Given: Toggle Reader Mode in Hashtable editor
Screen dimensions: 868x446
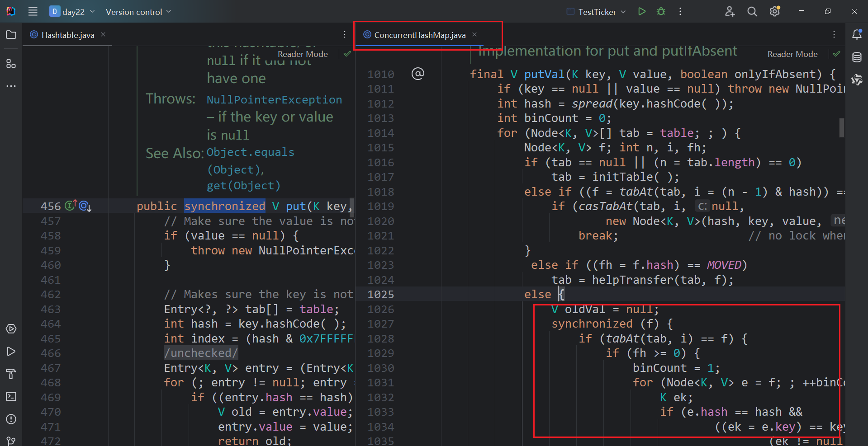Looking at the screenshot, I should (x=303, y=54).
